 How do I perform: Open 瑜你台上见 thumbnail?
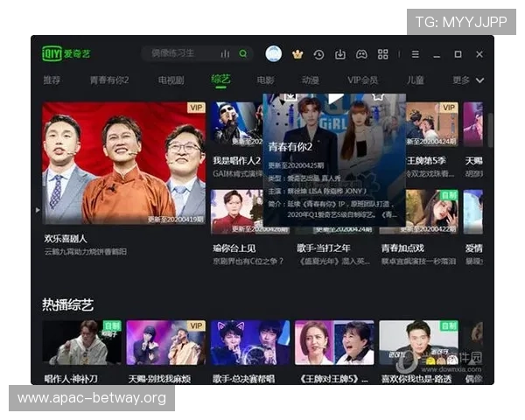237,212
